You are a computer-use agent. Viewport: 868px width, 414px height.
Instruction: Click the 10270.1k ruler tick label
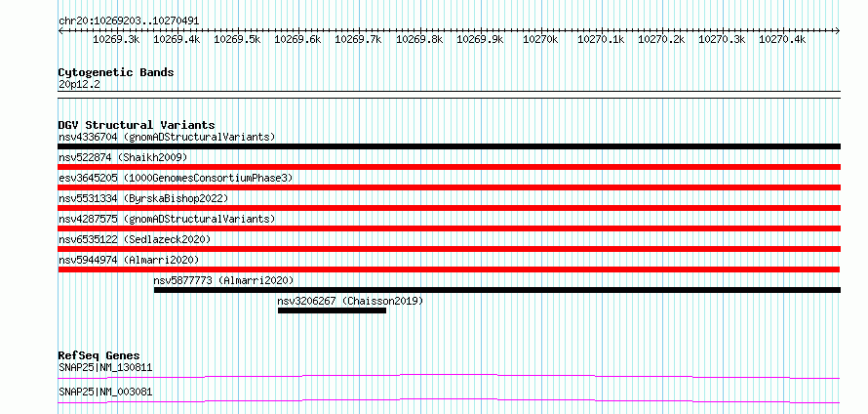click(x=601, y=39)
